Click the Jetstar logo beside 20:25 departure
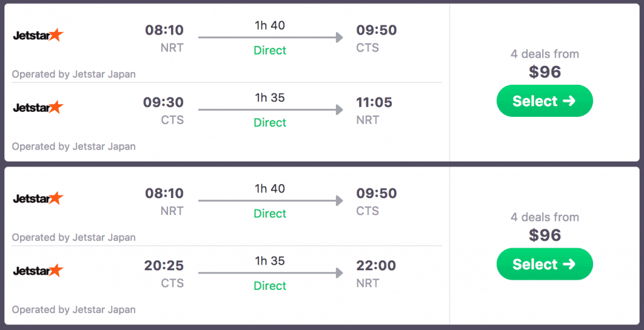644x330 pixels. pyautogui.click(x=38, y=270)
